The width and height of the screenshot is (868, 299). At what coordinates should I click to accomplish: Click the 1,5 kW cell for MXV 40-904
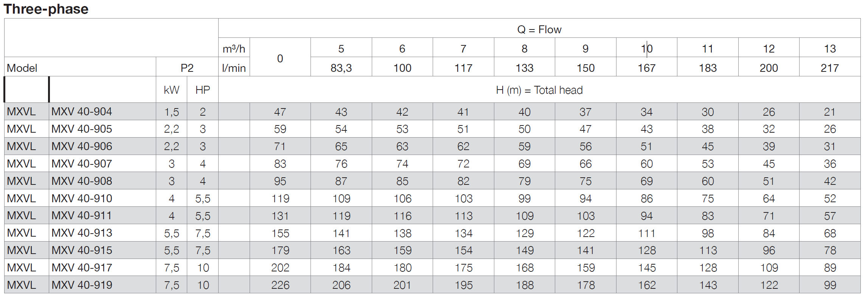point(171,112)
